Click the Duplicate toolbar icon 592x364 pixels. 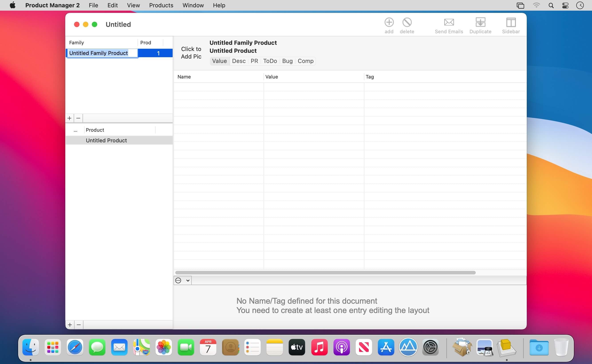click(480, 22)
